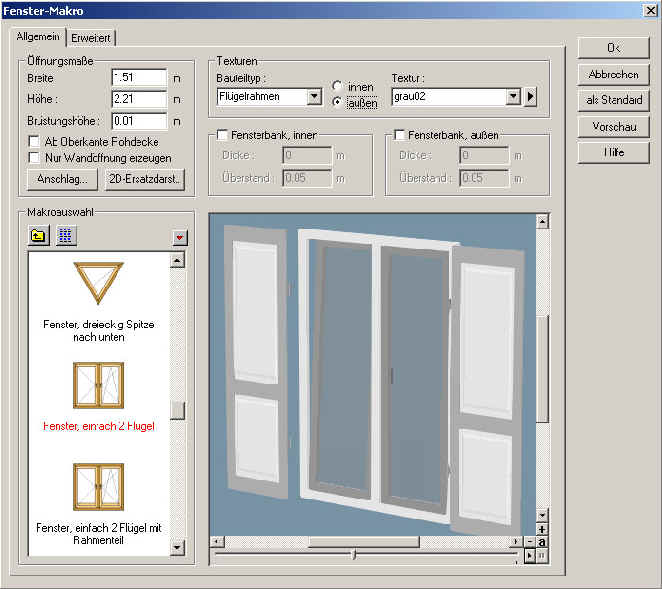The image size is (662, 589).
Task: Click the arrow button beside Textur dropdown
Action: point(532,97)
